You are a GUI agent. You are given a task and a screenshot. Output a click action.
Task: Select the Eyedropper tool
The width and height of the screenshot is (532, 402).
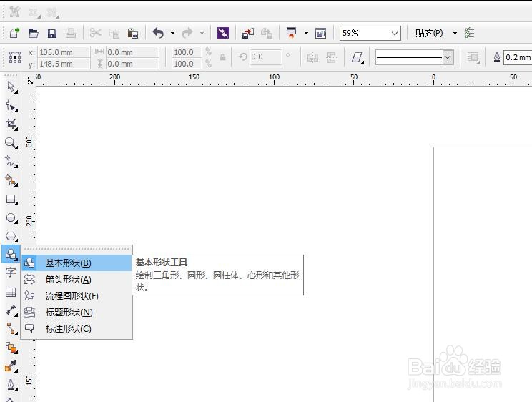click(x=11, y=366)
